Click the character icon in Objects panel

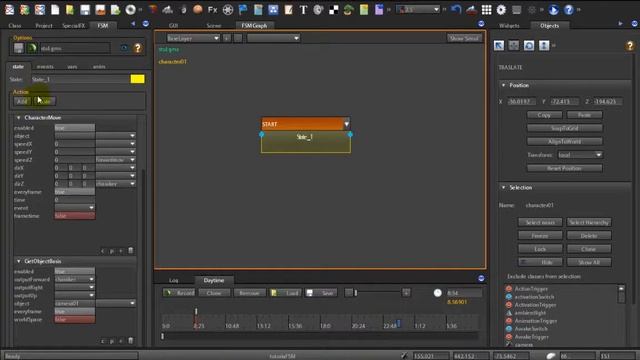click(x=544, y=45)
